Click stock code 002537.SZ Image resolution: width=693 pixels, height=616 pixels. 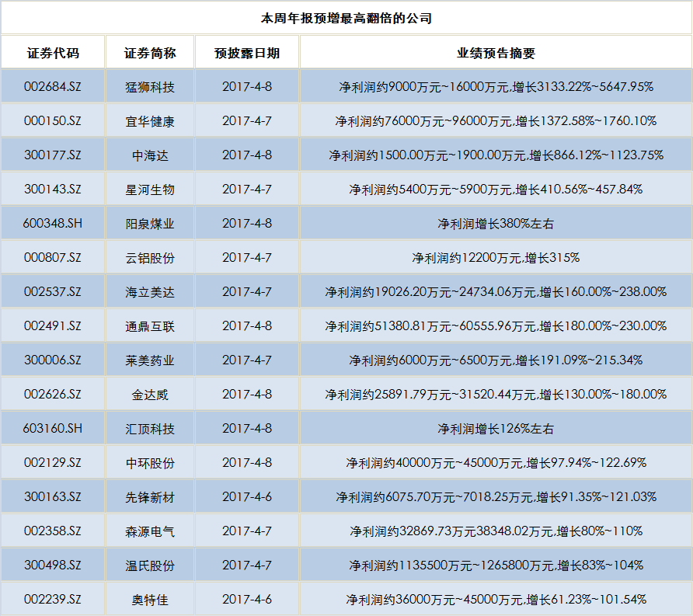point(53,291)
